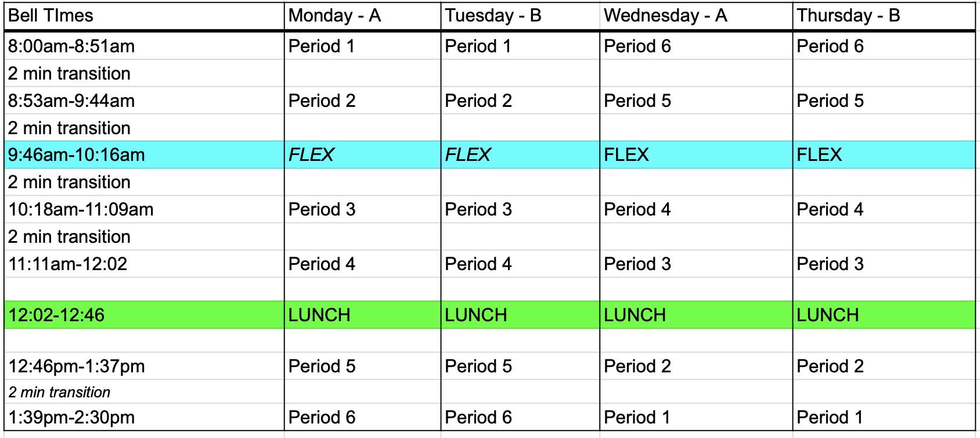980x438 pixels.
Task: Click Monday's Period 3 cell
Action: click(362, 209)
